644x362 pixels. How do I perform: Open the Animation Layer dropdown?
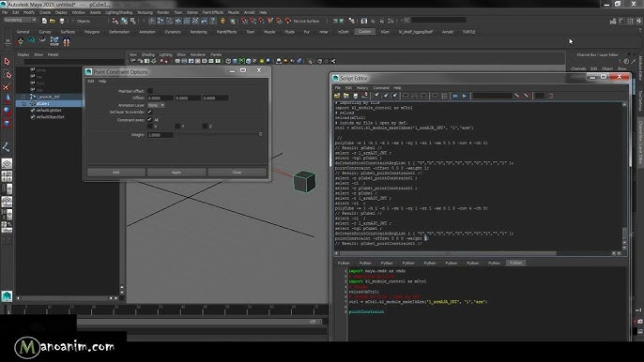click(x=156, y=105)
